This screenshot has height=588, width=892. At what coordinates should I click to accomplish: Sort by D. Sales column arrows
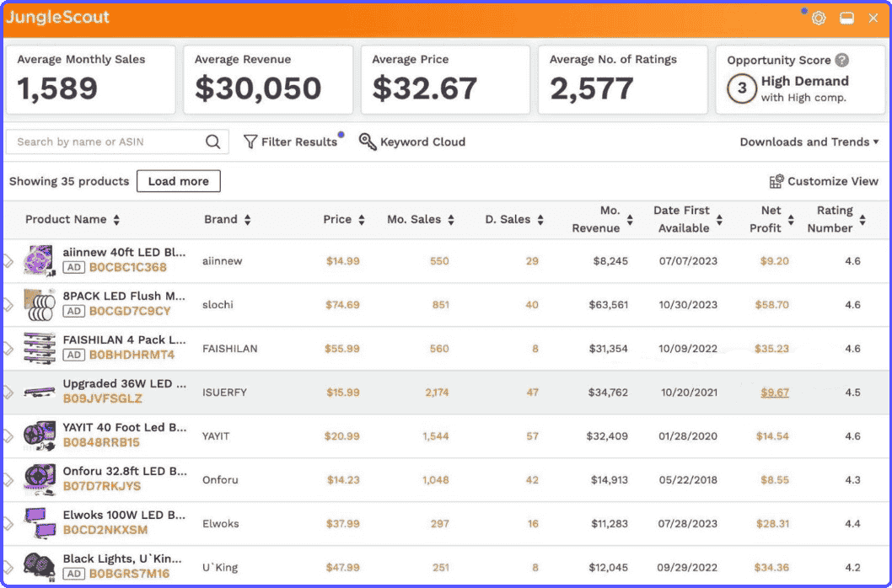click(x=540, y=220)
